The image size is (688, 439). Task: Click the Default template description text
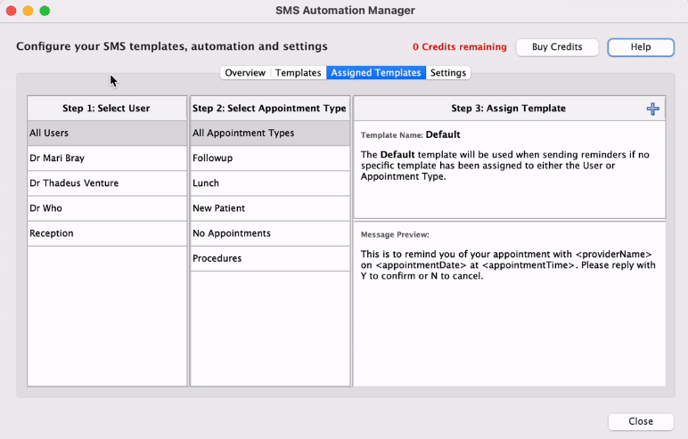tap(505, 165)
